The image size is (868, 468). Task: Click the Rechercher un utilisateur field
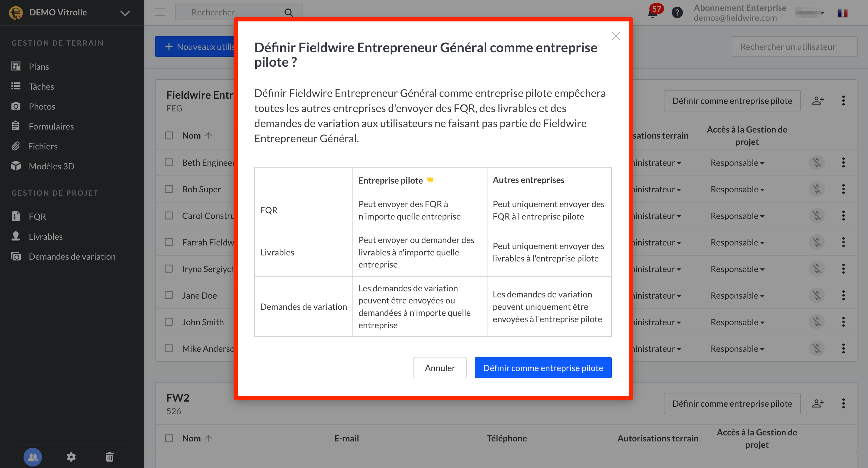(x=795, y=46)
